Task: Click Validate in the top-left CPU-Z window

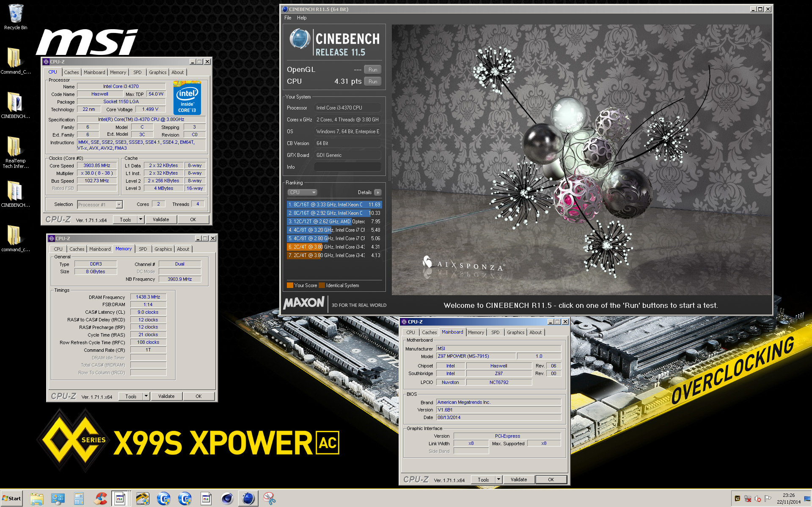Action: point(161,219)
